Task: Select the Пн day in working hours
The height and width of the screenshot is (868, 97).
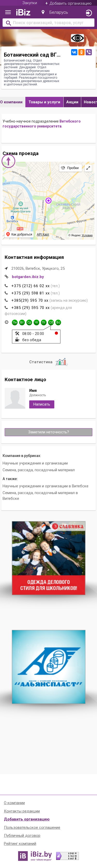Action: click(x=15, y=322)
